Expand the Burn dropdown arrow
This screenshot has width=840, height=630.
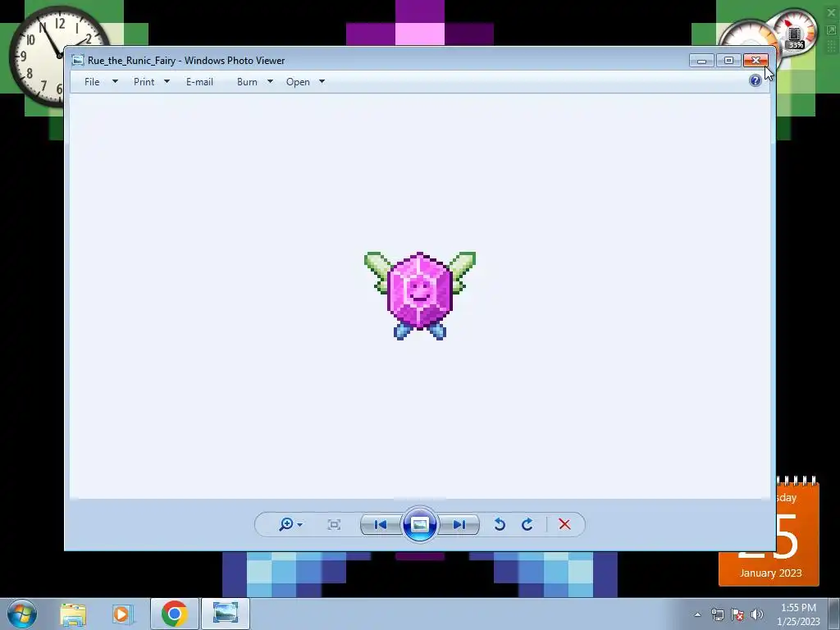[270, 81]
